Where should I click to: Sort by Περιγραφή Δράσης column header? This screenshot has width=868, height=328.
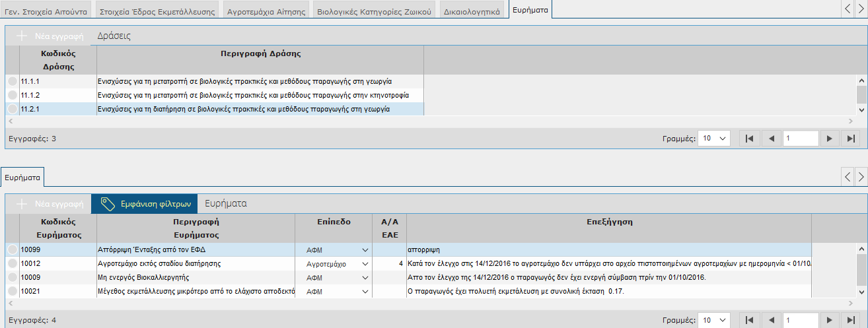pos(260,60)
